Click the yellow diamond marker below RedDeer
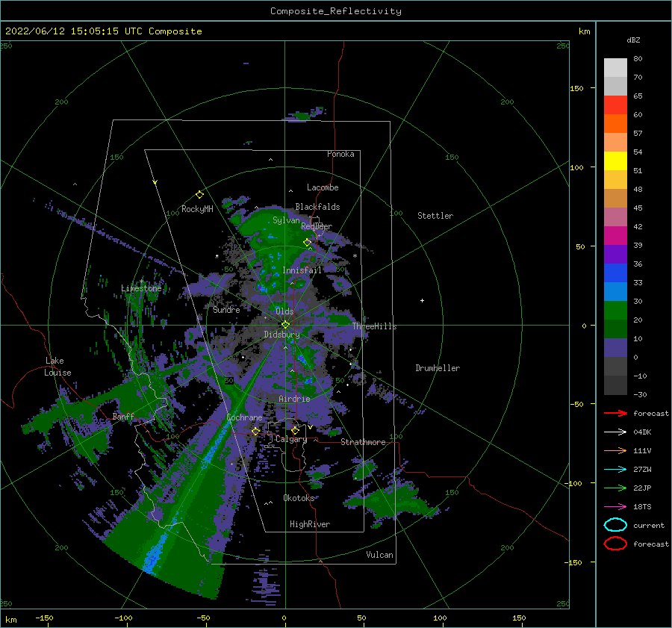 pos(308,243)
